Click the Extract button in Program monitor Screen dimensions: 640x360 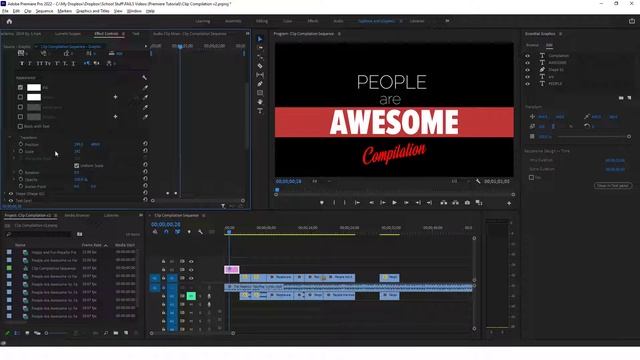pyautogui.click(x=455, y=202)
